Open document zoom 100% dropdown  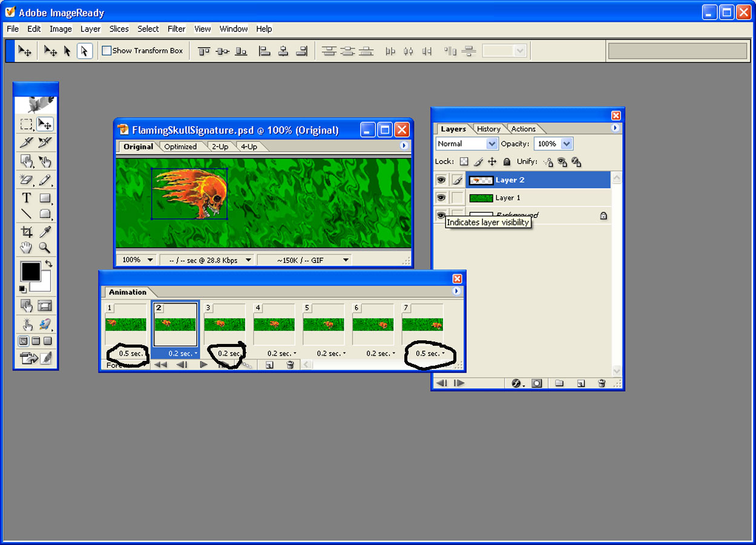tap(137, 260)
